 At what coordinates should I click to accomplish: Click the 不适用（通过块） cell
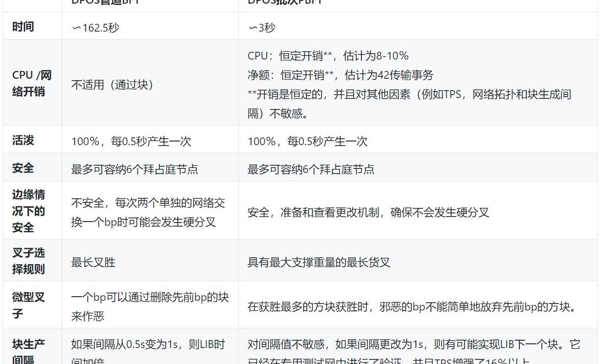[x=112, y=85]
